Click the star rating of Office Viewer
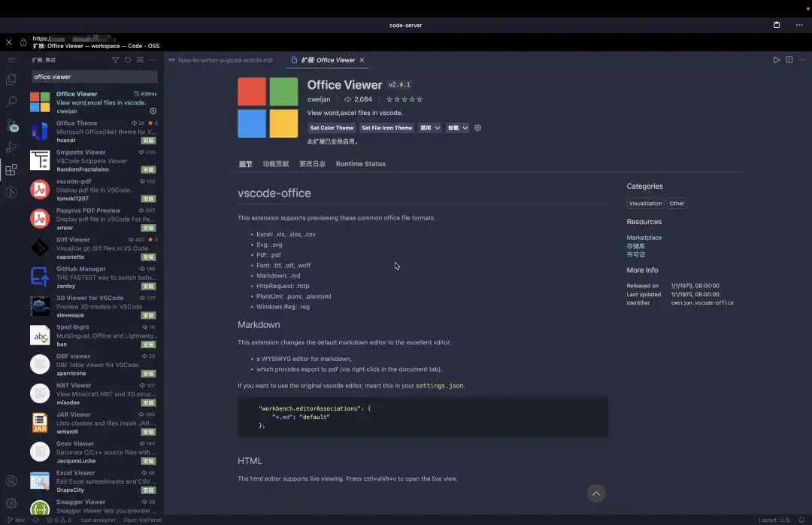This screenshot has height=525, width=812. (x=404, y=99)
